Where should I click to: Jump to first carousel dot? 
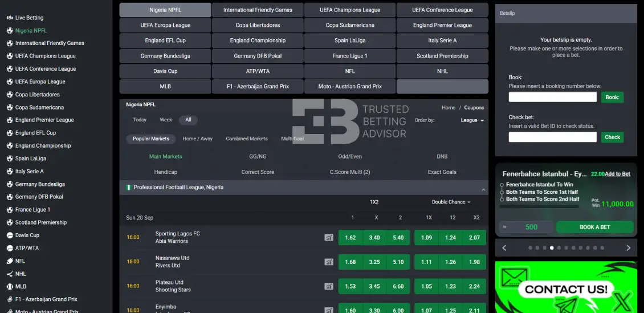click(530, 248)
